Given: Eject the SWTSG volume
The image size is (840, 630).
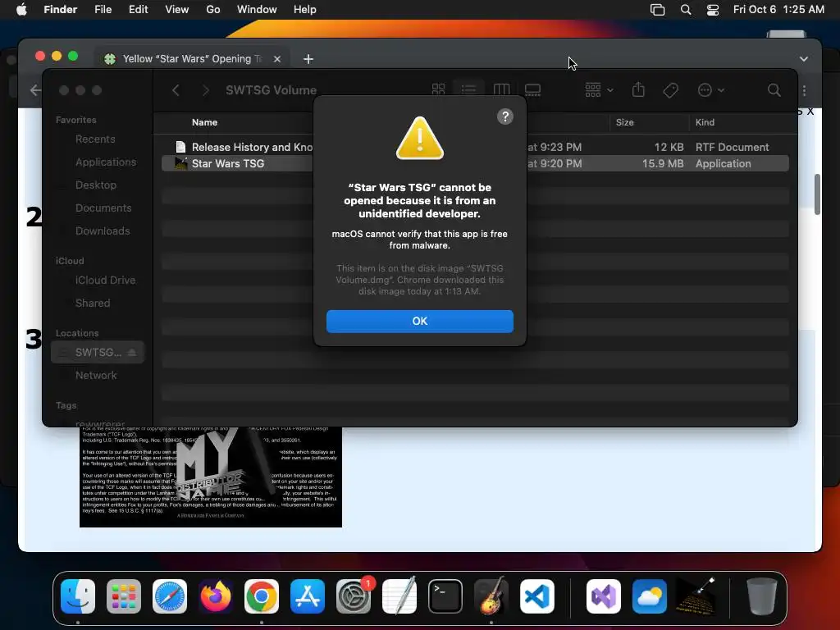Looking at the screenshot, I should click(x=132, y=353).
